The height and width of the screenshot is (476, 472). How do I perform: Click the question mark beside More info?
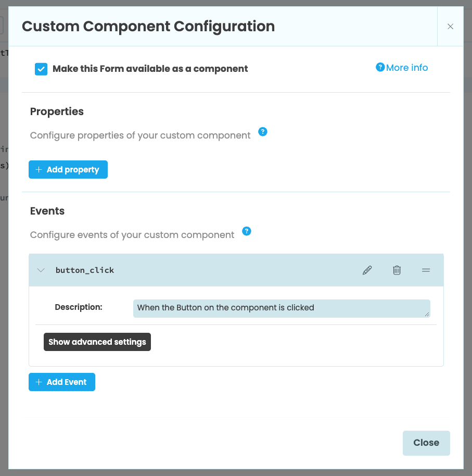pos(380,67)
